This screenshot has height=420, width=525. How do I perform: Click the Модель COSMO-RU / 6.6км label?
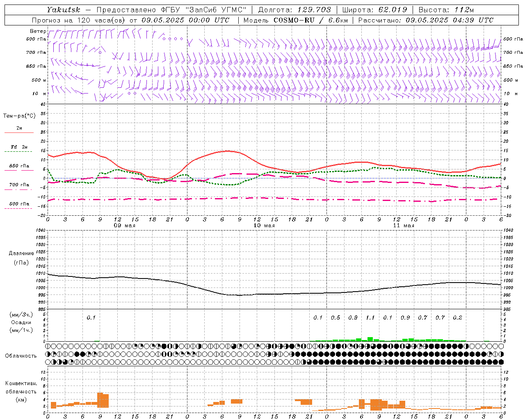tap(296, 20)
